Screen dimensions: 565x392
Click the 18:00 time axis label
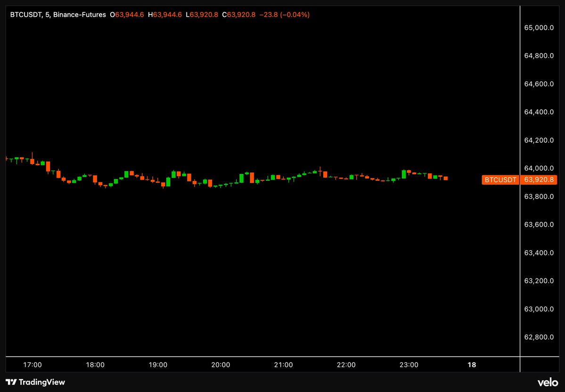point(95,365)
